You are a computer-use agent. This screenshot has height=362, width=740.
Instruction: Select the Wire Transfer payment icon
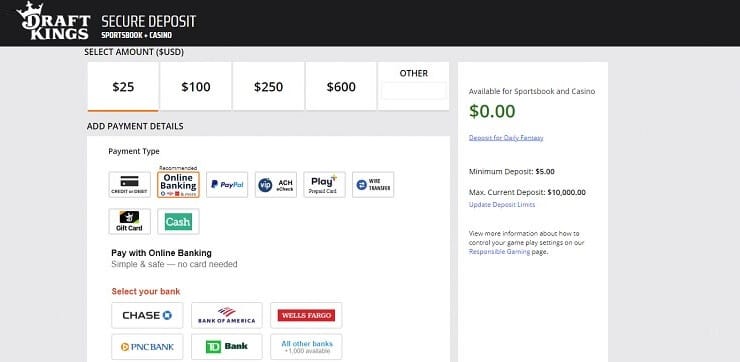click(x=373, y=185)
